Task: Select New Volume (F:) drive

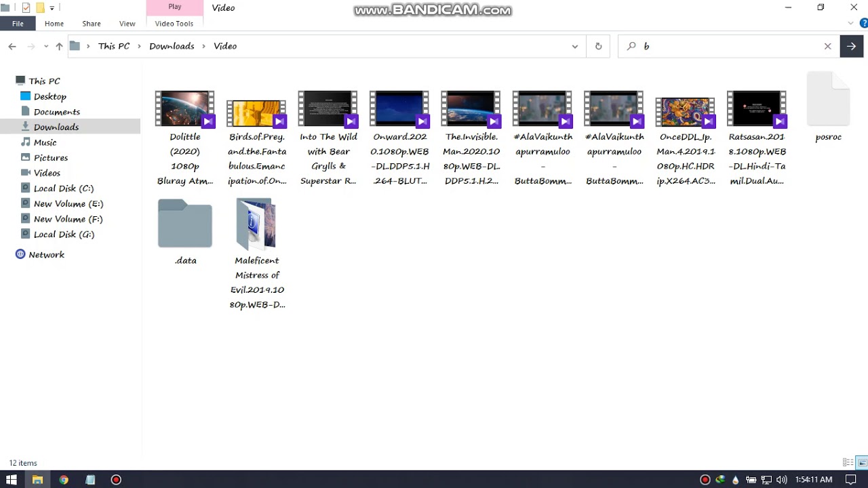Action: click(68, 219)
